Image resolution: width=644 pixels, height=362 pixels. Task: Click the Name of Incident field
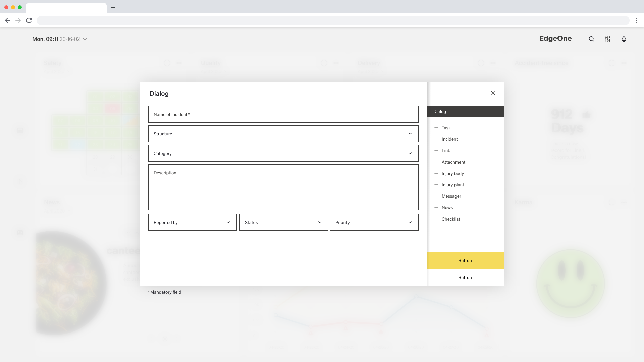point(283,114)
